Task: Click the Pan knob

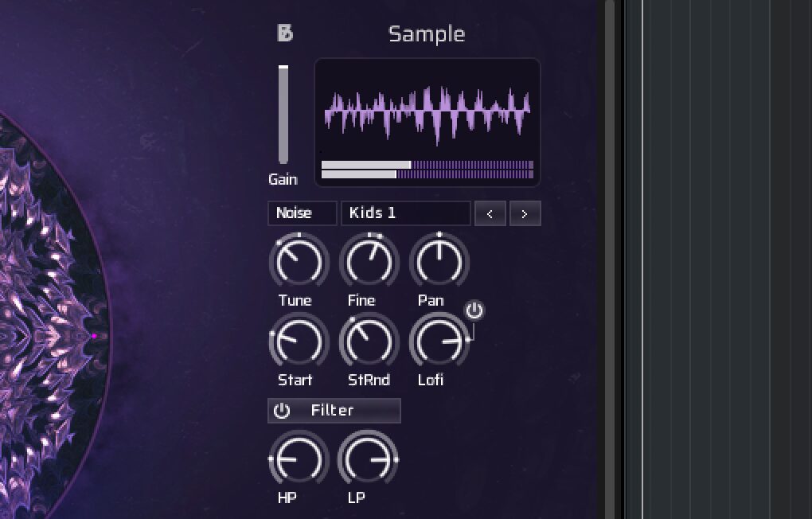Action: 439,262
